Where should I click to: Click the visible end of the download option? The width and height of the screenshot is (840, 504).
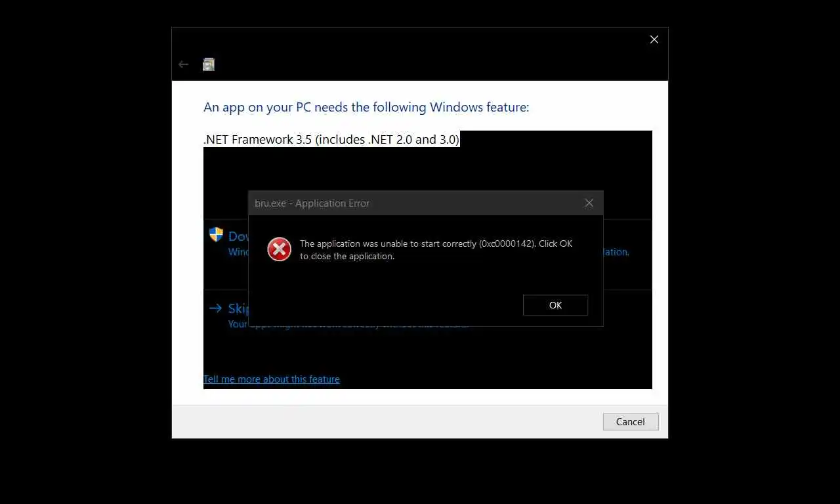pos(616,252)
